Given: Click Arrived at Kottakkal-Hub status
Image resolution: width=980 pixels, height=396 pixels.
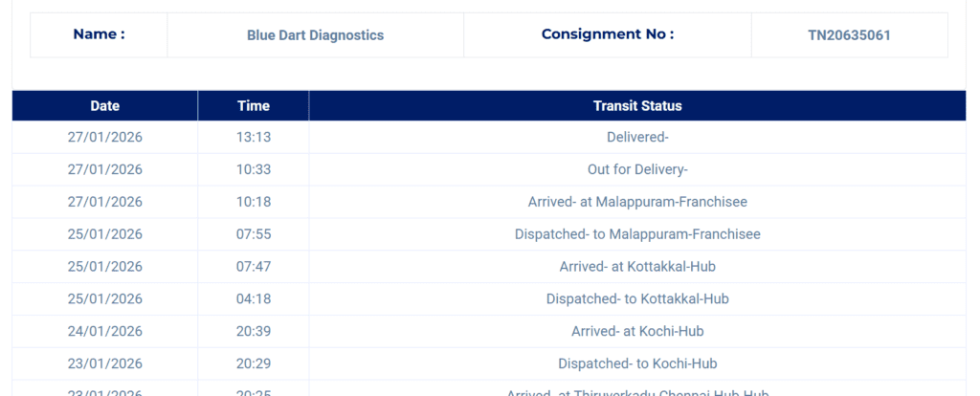Looking at the screenshot, I should tap(637, 267).
